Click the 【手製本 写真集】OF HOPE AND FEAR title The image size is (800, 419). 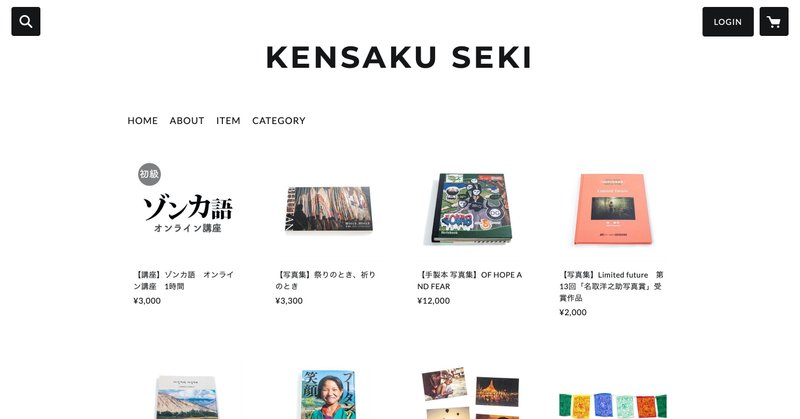point(469,280)
